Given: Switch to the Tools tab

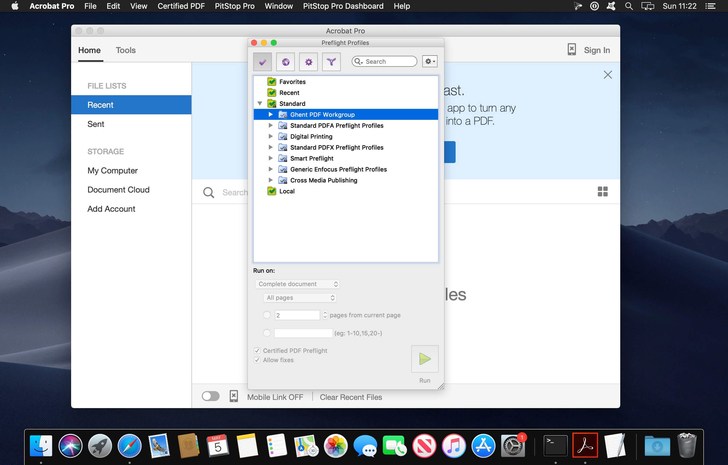Looking at the screenshot, I should point(126,50).
